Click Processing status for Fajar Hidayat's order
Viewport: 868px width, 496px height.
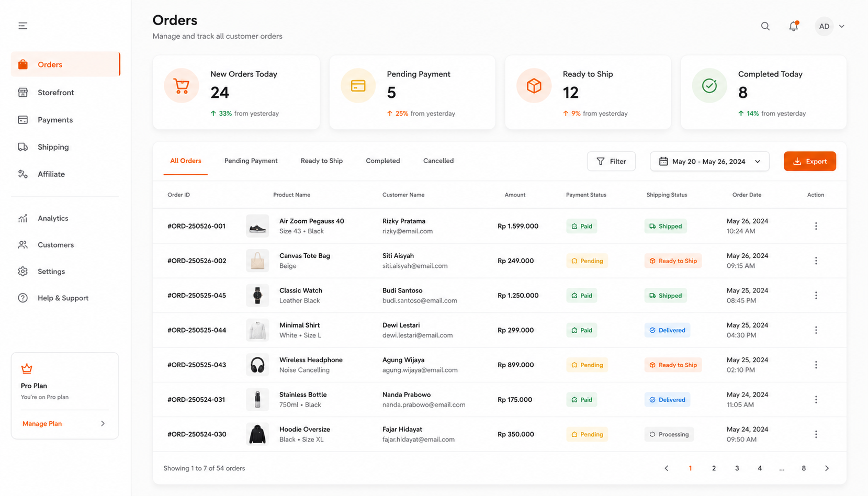669,434
